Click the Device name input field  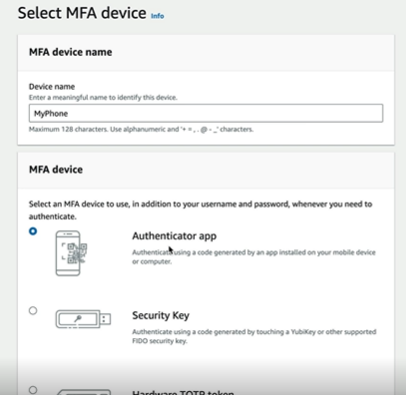[x=206, y=113]
